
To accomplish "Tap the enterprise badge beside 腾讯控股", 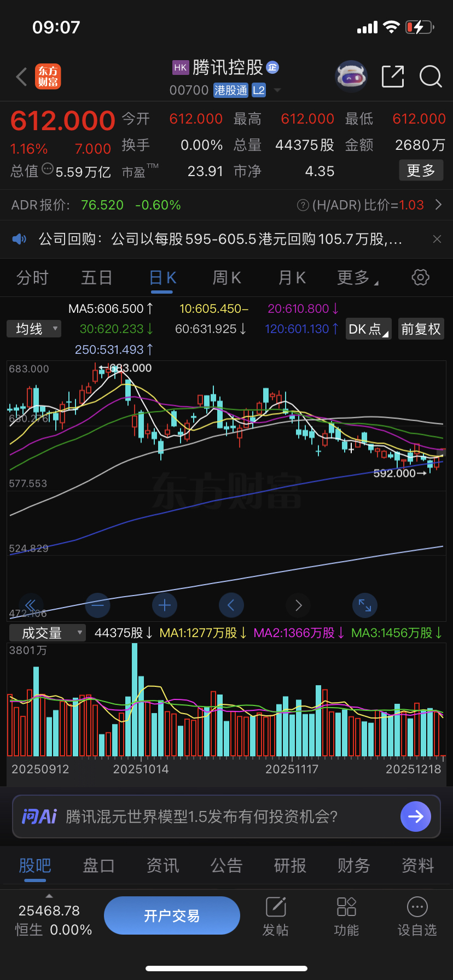I will (272, 67).
